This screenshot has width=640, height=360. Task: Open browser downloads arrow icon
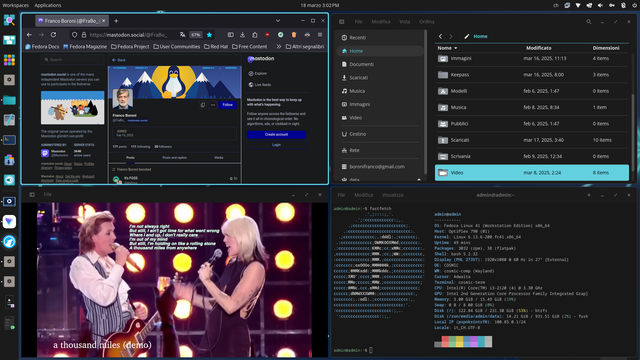click(x=242, y=35)
